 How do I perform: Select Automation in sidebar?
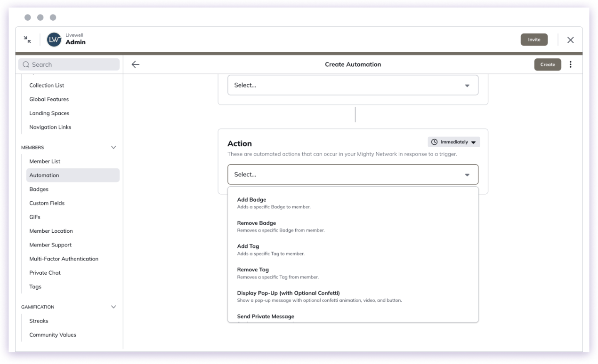click(x=73, y=175)
